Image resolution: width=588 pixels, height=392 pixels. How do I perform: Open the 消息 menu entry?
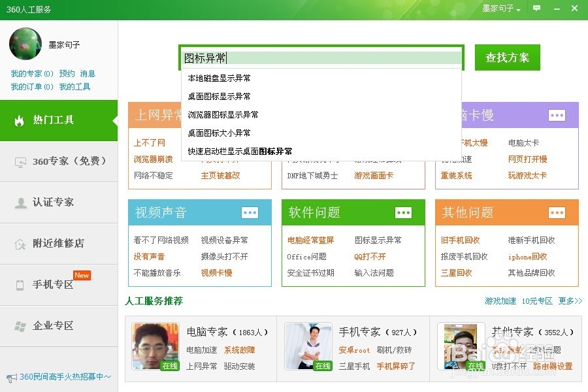[x=87, y=74]
